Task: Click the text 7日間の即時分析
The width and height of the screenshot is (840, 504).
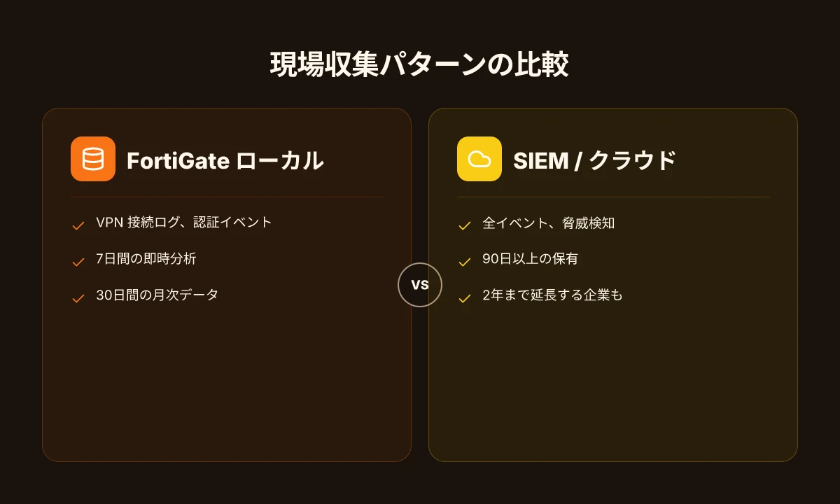Action: [x=146, y=259]
